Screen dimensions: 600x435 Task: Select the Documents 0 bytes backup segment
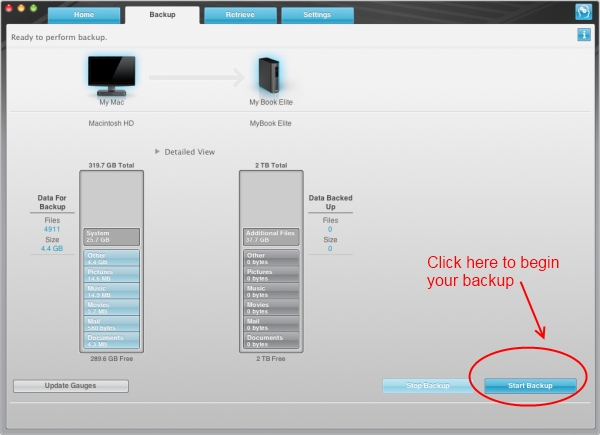pyautogui.click(x=271, y=341)
